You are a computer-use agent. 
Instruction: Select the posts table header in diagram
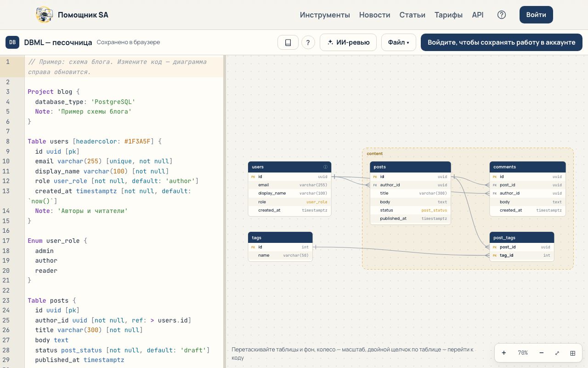coord(410,167)
